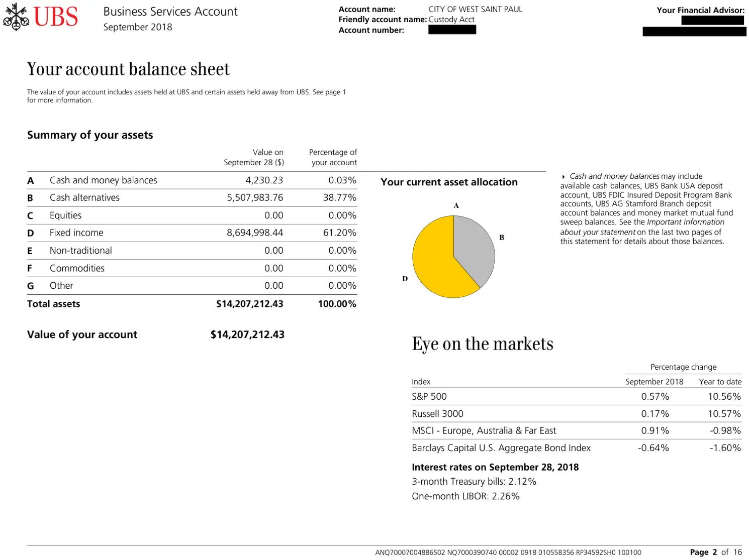Click the "Eye on the markets" heading

tap(483, 344)
